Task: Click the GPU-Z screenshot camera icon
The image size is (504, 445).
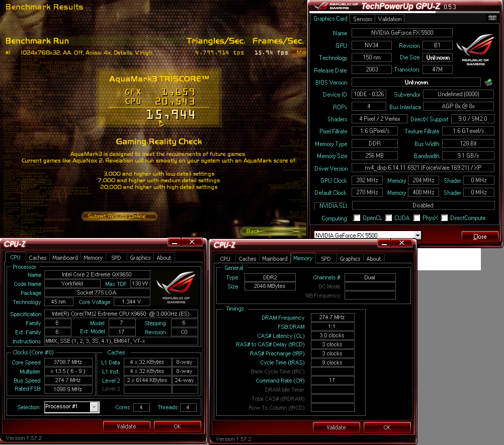Action: [x=492, y=18]
